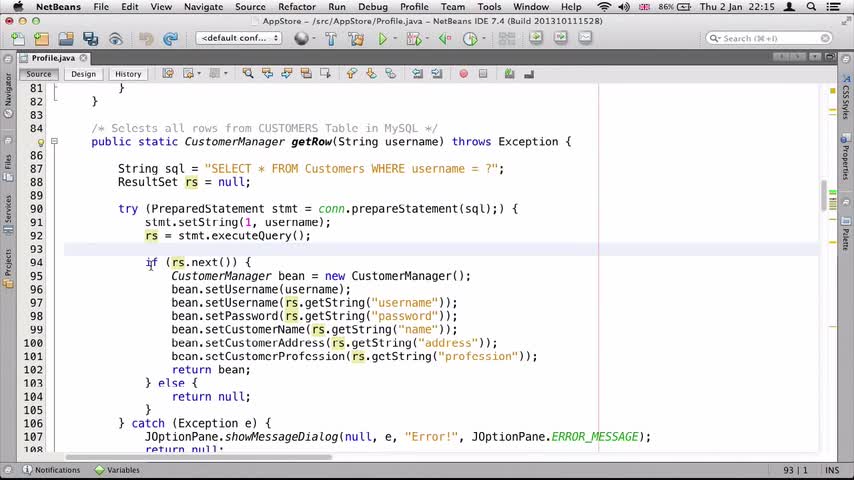This screenshot has height=480, width=854.
Task: Open Debug Project dropdown arrow
Action: 426,39
